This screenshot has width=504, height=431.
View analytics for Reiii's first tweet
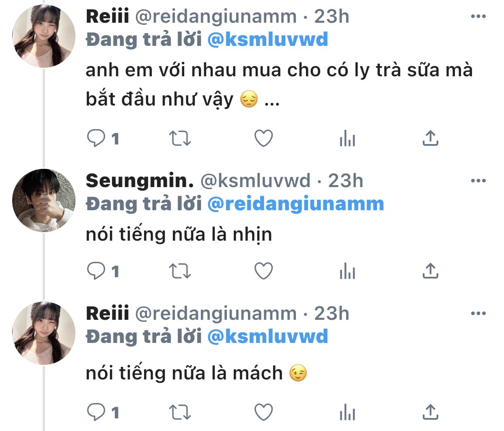tap(347, 138)
